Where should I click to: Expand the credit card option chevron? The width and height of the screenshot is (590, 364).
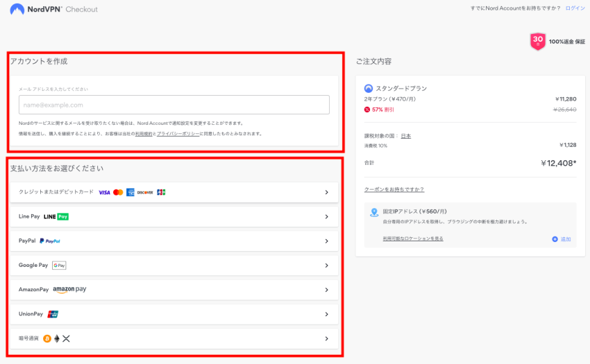point(327,192)
